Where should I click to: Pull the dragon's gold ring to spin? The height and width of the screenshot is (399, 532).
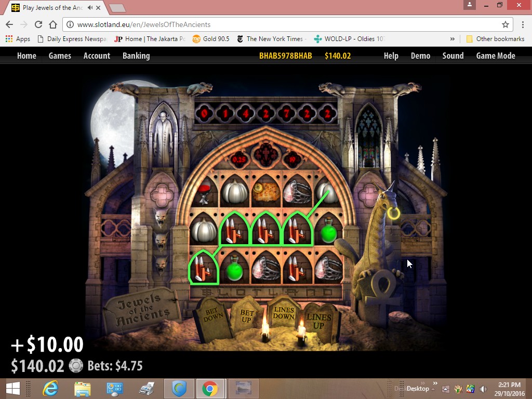[394, 213]
